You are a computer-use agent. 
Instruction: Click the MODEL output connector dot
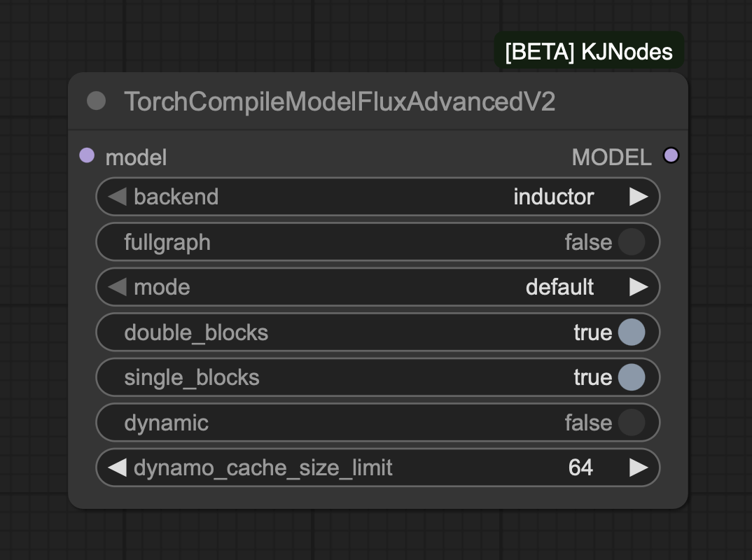[671, 155]
